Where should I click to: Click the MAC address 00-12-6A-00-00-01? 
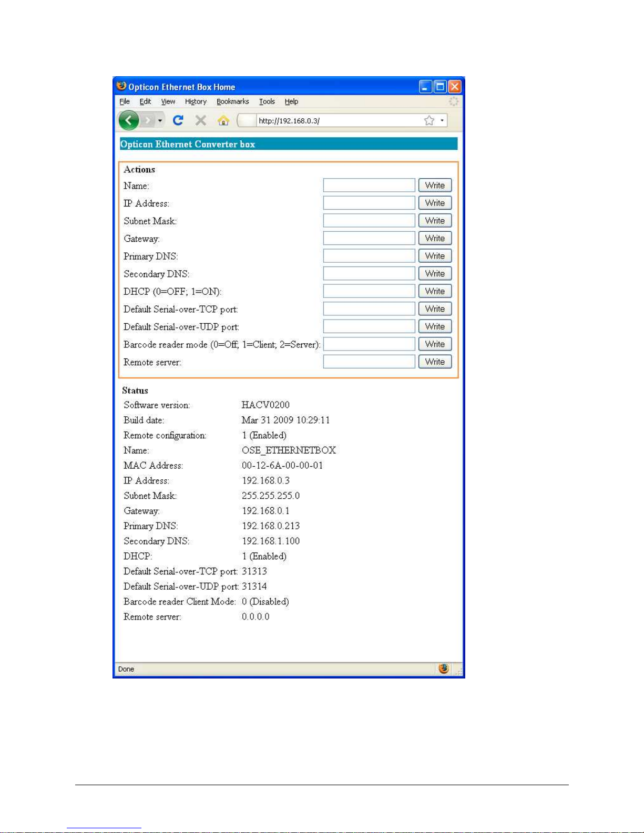[x=282, y=465]
